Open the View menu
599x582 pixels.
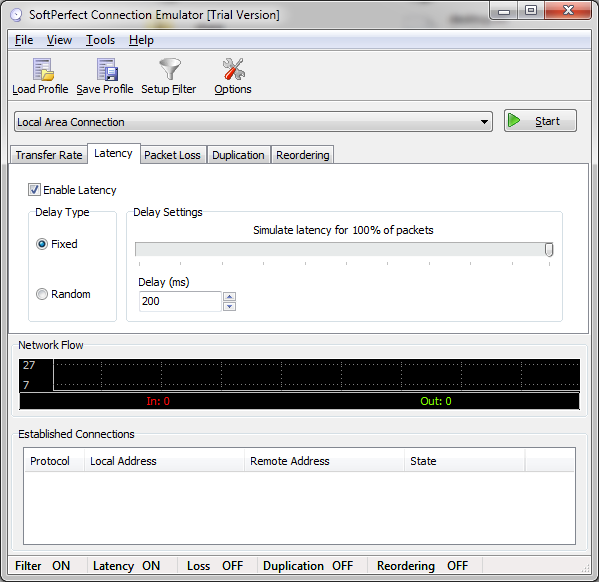click(x=59, y=40)
